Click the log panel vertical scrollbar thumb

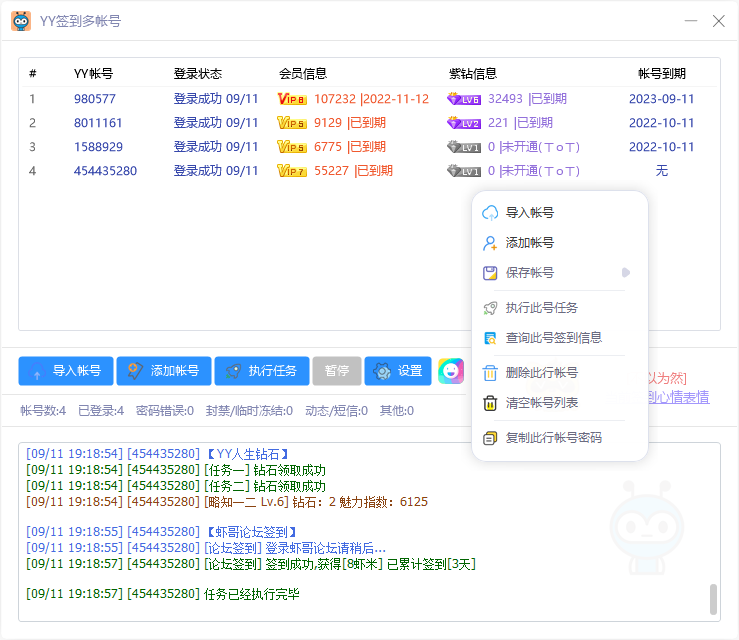(714, 599)
